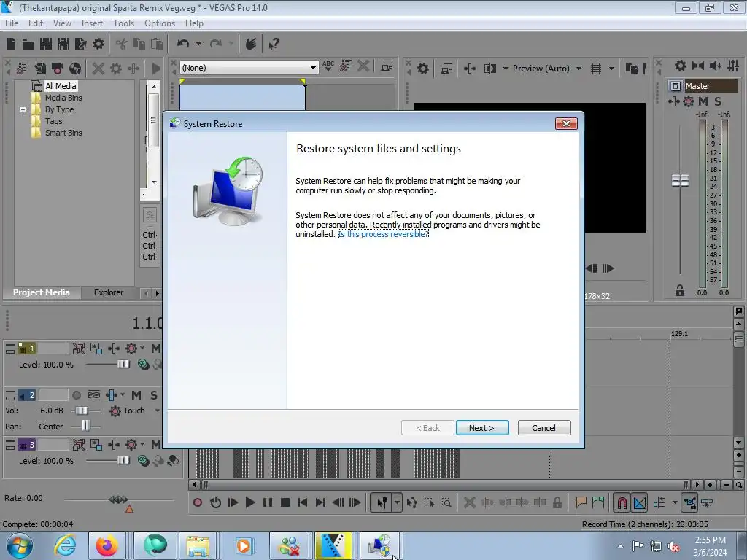Switch to the Explorer tab
Viewport: 747px width, 560px height.
point(109,292)
